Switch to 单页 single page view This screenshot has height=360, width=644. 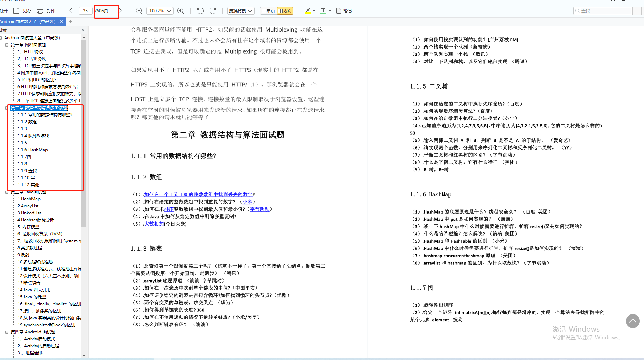point(268,11)
